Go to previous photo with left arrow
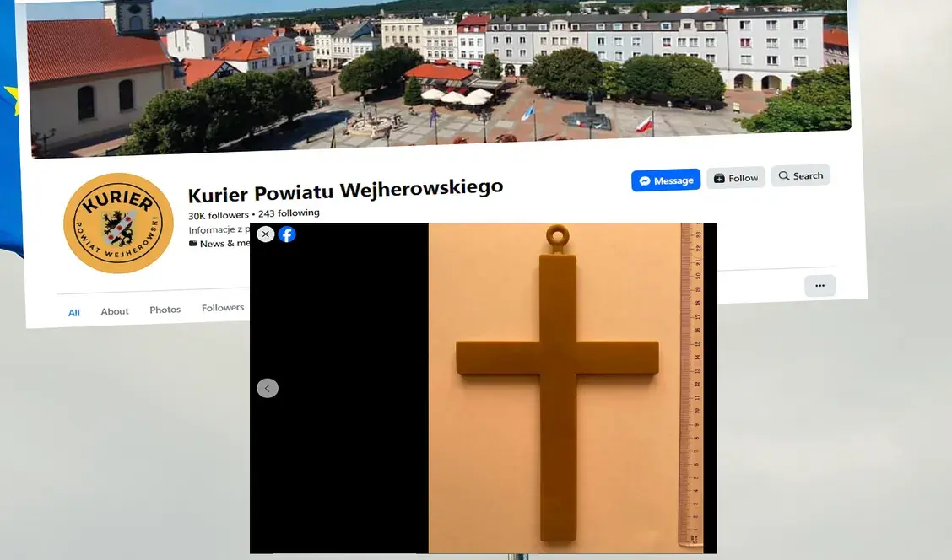Image resolution: width=952 pixels, height=560 pixels. point(268,388)
